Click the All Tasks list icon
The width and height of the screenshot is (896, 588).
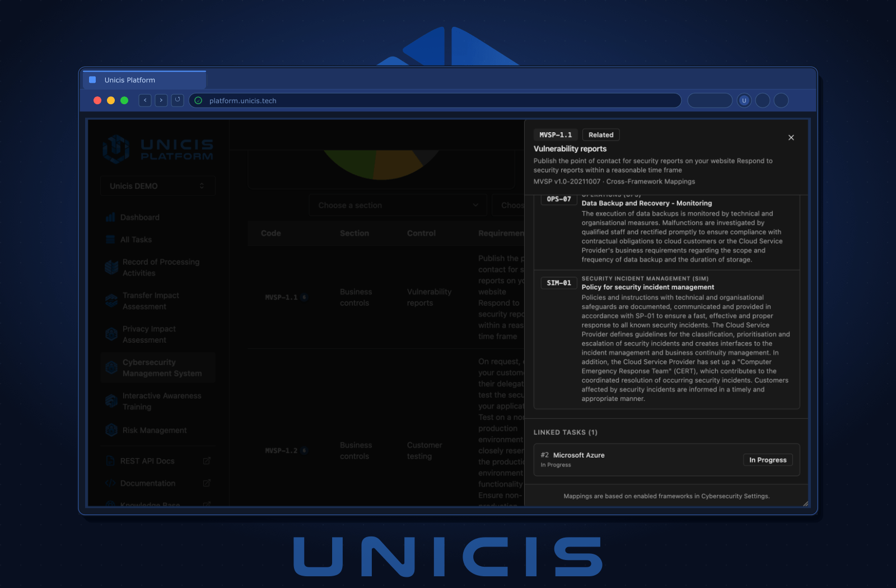pyautogui.click(x=110, y=240)
